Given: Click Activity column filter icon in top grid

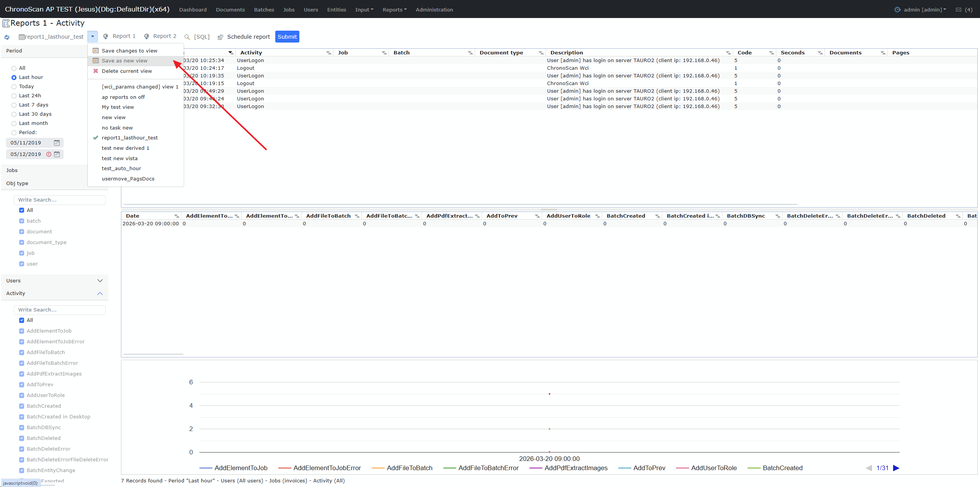Looking at the screenshot, I should pyautogui.click(x=328, y=53).
